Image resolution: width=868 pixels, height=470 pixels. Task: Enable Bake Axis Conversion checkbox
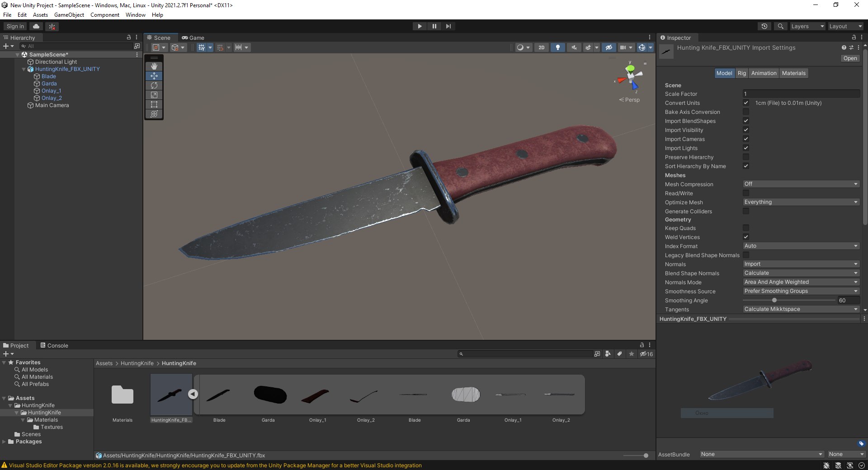tap(746, 112)
